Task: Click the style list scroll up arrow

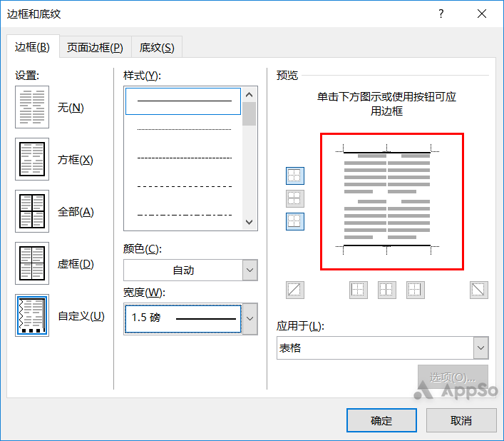Action: tap(249, 95)
